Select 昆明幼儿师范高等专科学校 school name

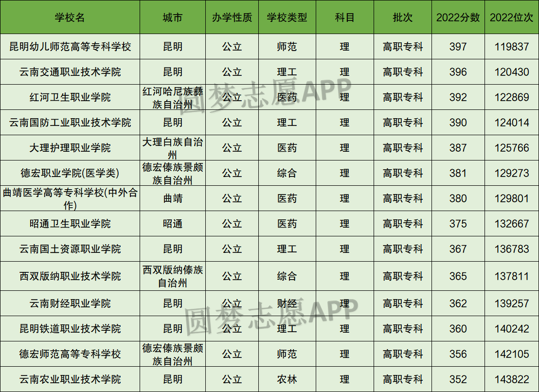tap(70, 47)
